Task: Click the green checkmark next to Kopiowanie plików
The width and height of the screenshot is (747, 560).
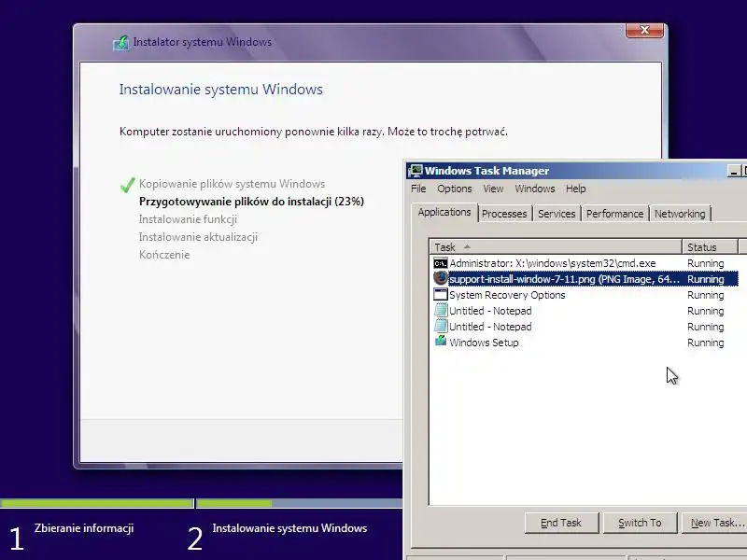Action: [x=128, y=184]
